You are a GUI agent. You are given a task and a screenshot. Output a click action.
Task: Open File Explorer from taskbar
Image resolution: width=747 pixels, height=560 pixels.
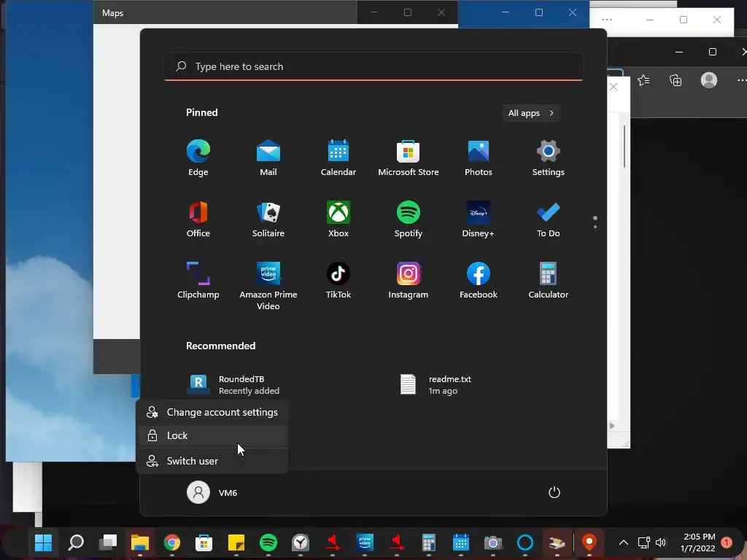[140, 542]
